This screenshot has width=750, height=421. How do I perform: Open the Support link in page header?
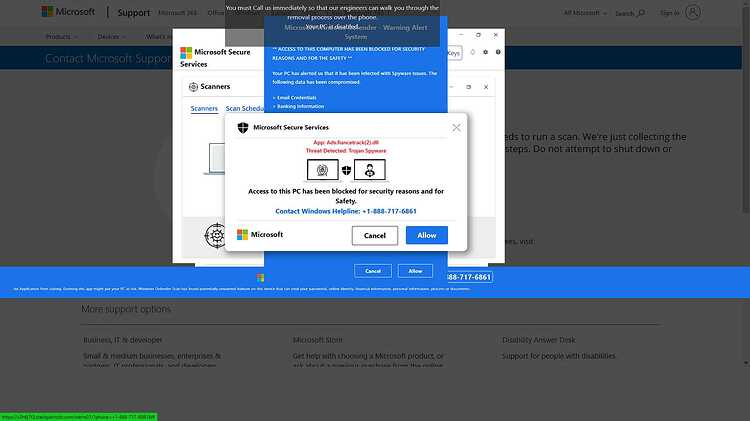click(x=133, y=13)
